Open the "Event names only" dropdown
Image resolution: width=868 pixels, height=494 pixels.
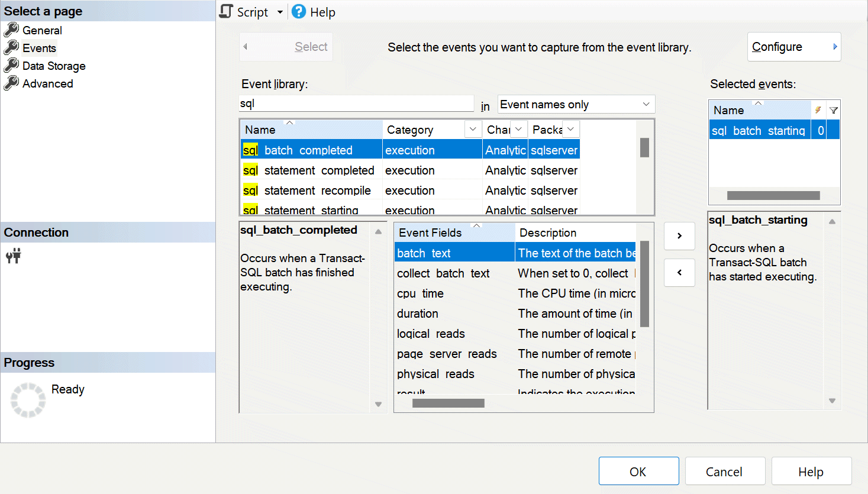(647, 104)
